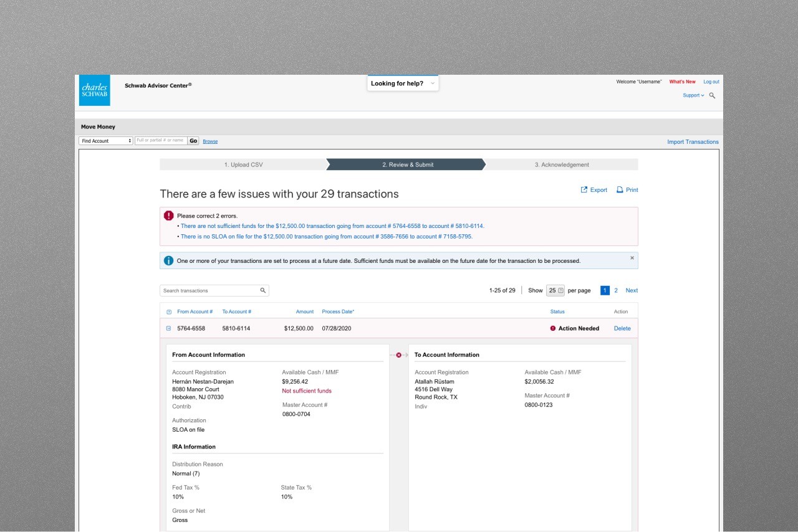Delete the 5764-6558 transaction
The height and width of the screenshot is (532, 798).
click(x=622, y=328)
